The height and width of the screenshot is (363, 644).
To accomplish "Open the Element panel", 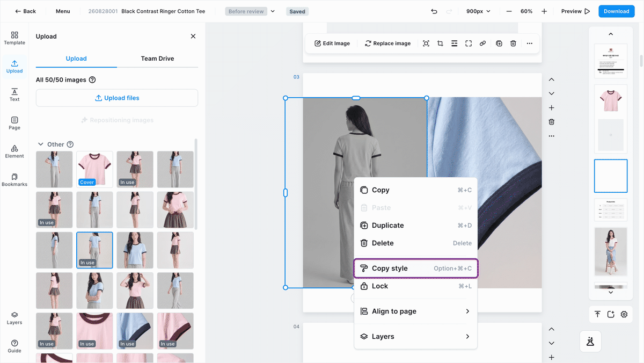I will coord(14,152).
